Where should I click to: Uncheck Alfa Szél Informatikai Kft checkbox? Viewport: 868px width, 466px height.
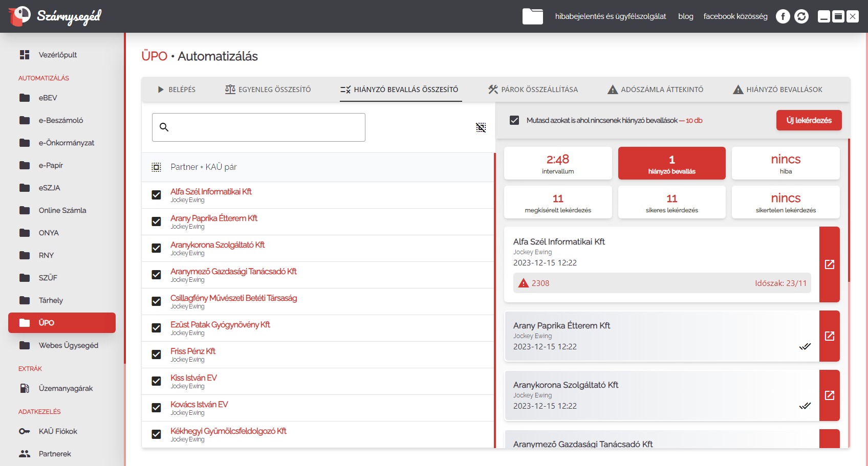click(x=157, y=195)
